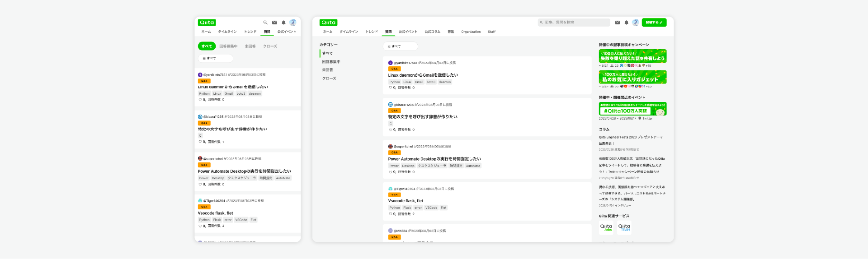The image size is (868, 259).
Task: Open 'Power Automate Desktop' question in desktop view
Action: pos(434,159)
